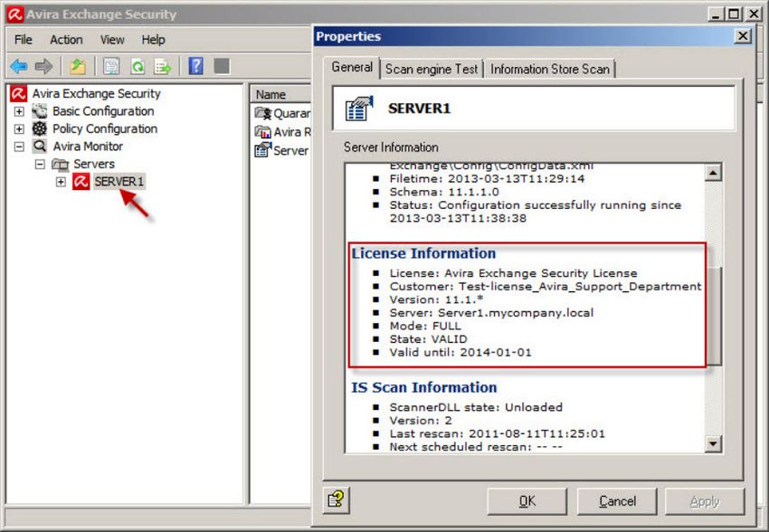
Task: Click the context help icon in Properties dialog
Action: coord(337,500)
